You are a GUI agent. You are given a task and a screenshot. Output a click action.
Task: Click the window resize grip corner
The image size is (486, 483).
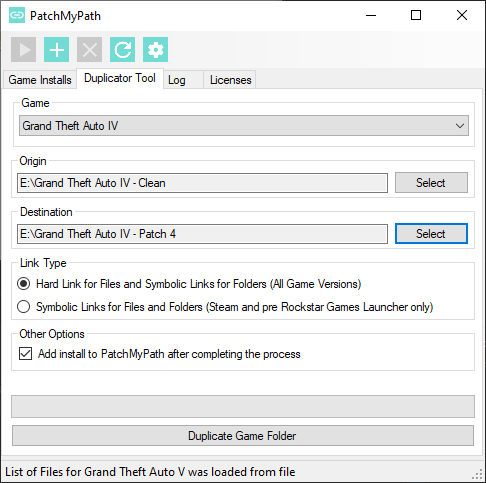[478, 473]
